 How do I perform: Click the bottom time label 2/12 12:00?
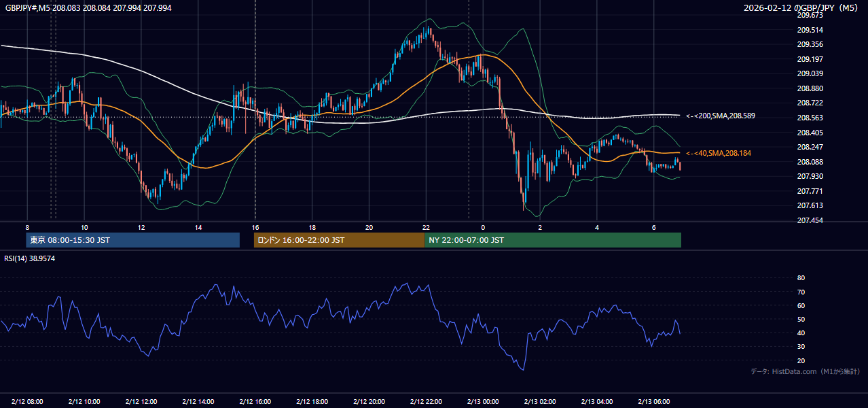click(x=141, y=402)
